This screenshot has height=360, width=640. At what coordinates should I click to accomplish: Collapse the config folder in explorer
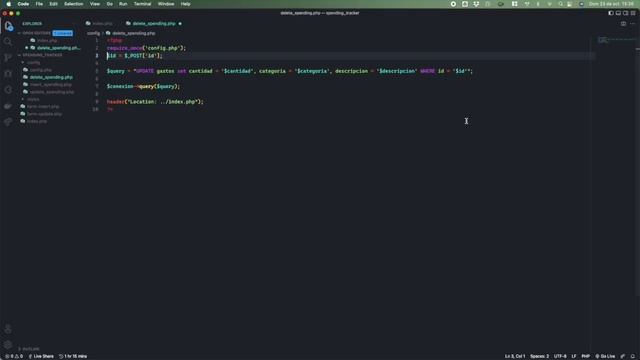31,62
